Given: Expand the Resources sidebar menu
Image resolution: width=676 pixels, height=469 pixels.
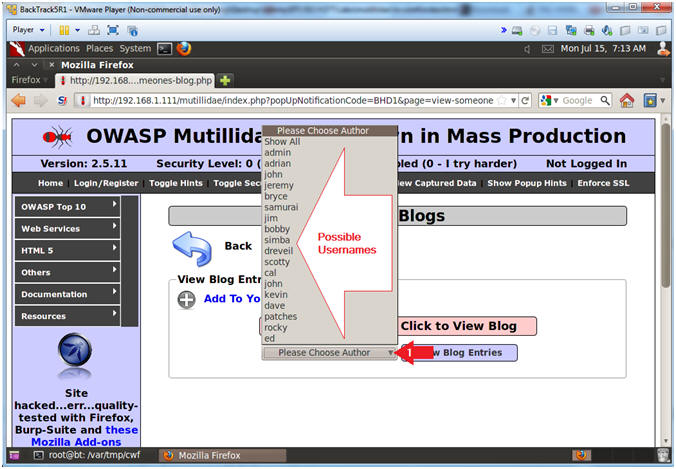Looking at the screenshot, I should [67, 316].
